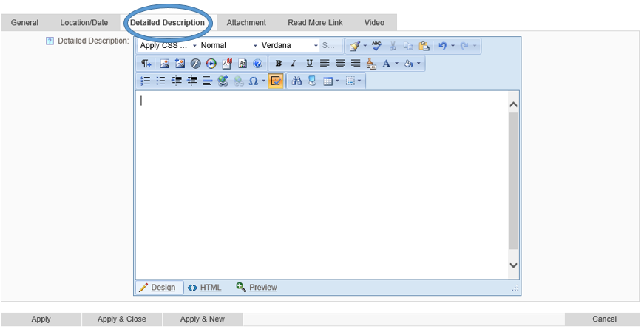This screenshot has width=644, height=335.
Task: Click the Insert Image with plus icon
Action: [x=180, y=63]
